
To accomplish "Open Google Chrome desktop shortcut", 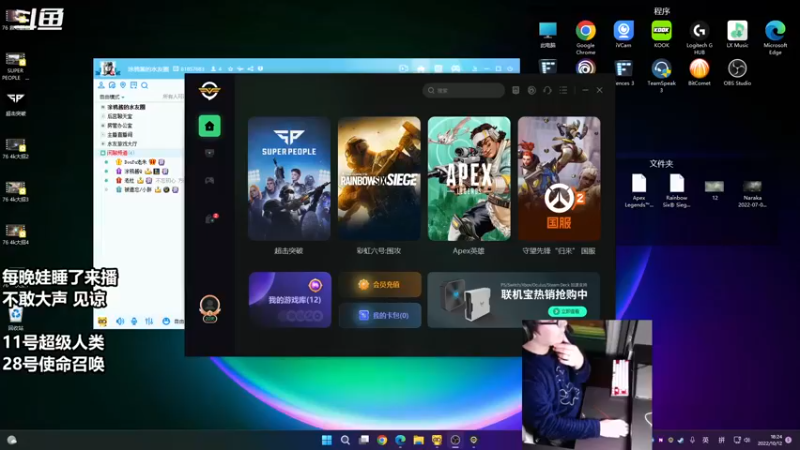I will [586, 37].
